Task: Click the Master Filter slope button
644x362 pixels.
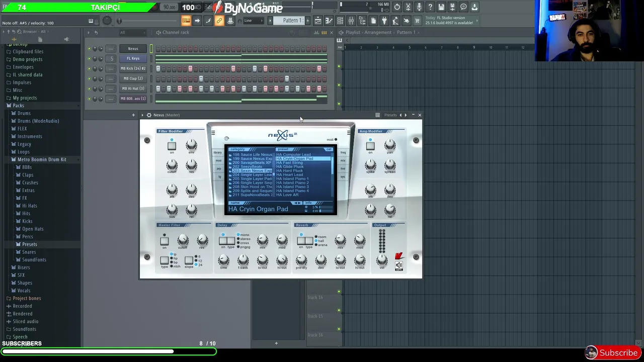Action: pos(189,260)
